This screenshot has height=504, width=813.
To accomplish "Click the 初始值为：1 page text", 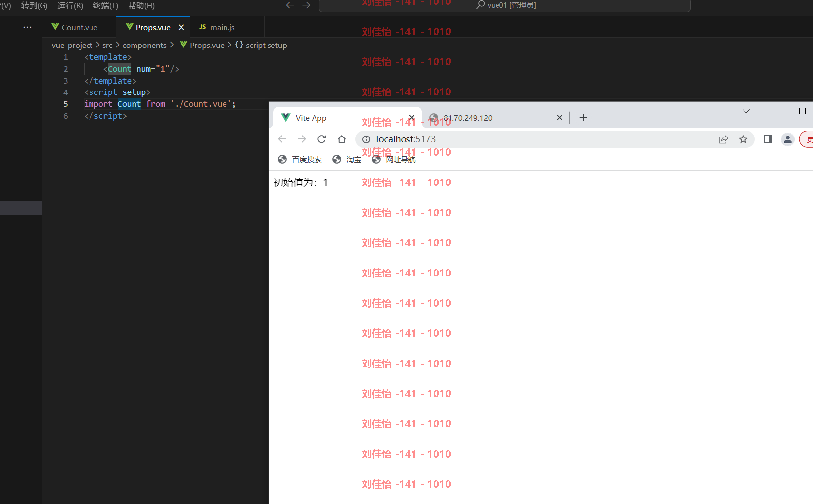I will coord(301,183).
